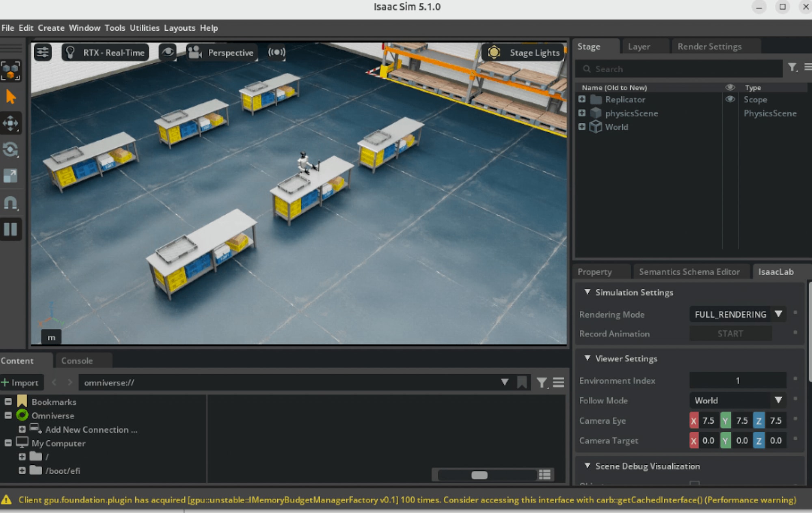Open the Follow Mode dropdown
This screenshot has height=513, width=812.
(778, 400)
